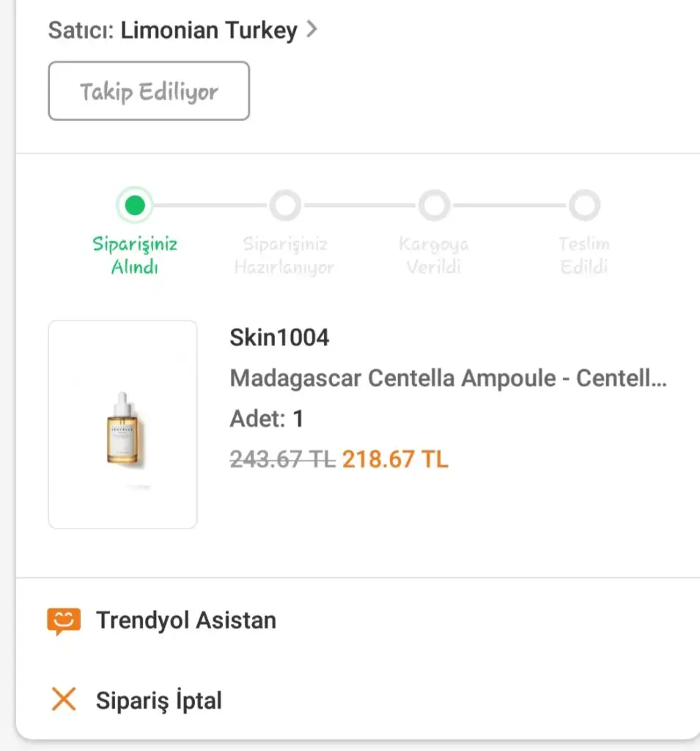The height and width of the screenshot is (751, 700).
Task: Click the Kargoya Verildi status label
Action: [434, 255]
